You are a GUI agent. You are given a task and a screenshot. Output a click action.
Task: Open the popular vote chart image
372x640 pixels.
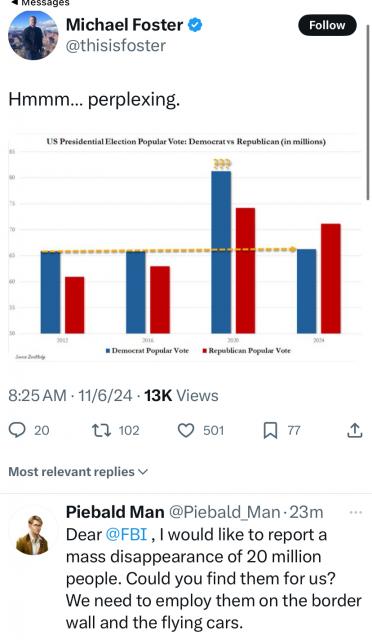[185, 248]
